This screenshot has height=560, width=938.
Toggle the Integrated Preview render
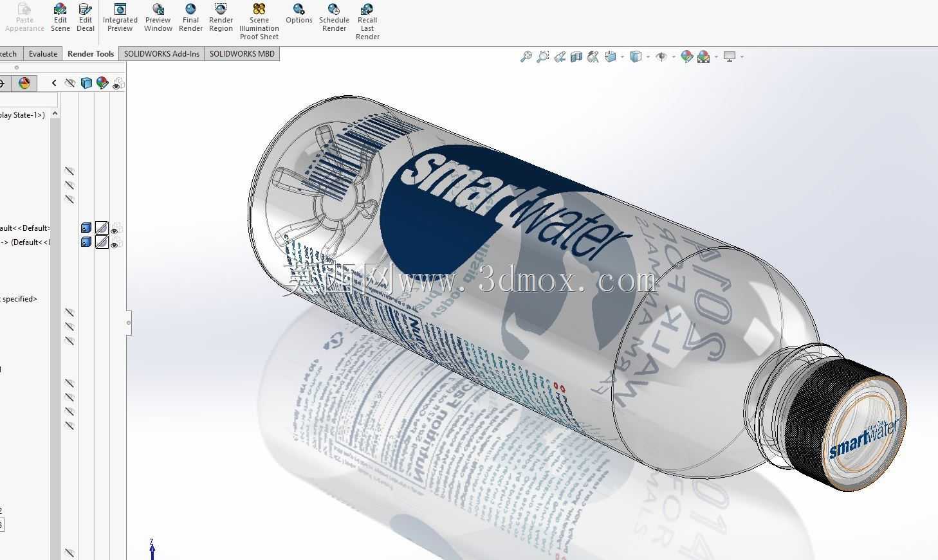pyautogui.click(x=120, y=17)
